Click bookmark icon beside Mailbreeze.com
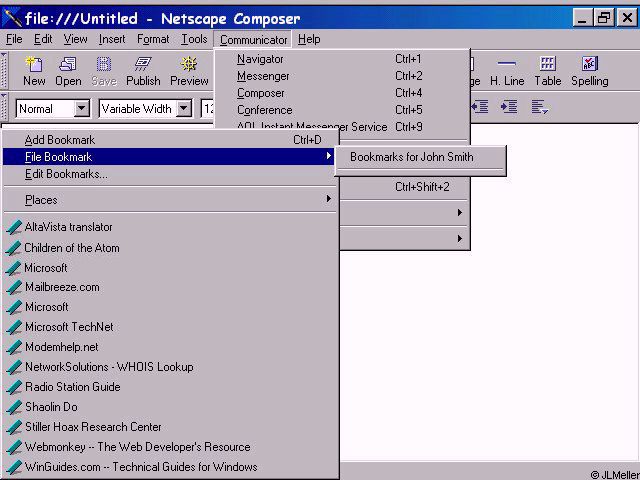Viewport: 640px width, 480px height. click(14, 287)
